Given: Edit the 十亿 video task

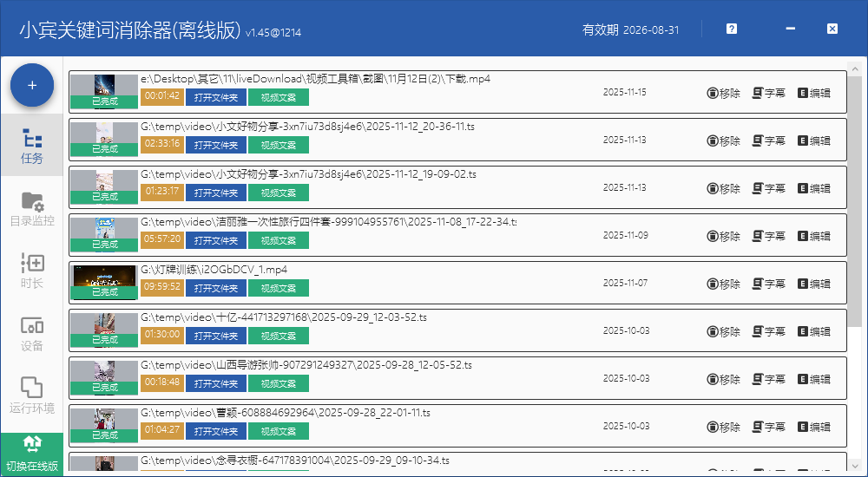Looking at the screenshot, I should (x=813, y=331).
